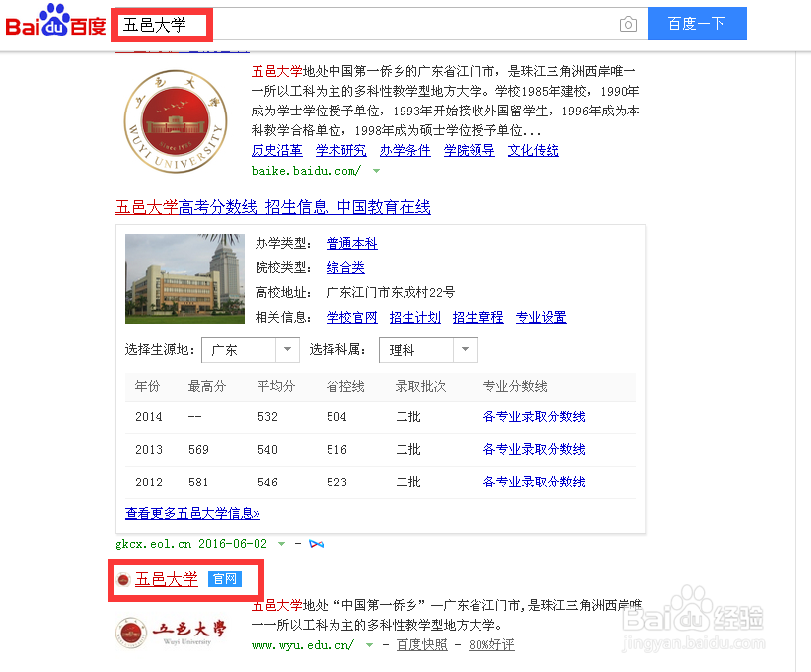811x672 pixels.
Task: Focus the search box containing 五邑大学
Action: [380, 24]
